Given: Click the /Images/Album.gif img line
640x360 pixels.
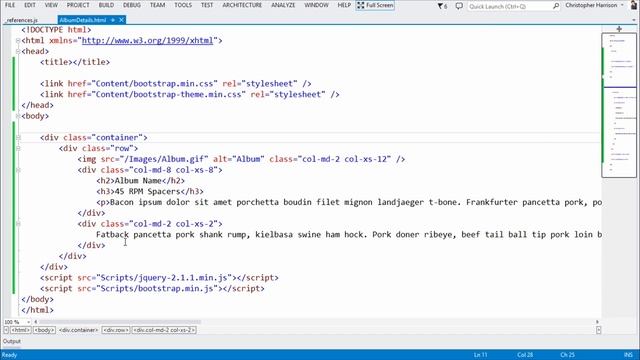Looking at the screenshot, I should pyautogui.click(x=241, y=159).
